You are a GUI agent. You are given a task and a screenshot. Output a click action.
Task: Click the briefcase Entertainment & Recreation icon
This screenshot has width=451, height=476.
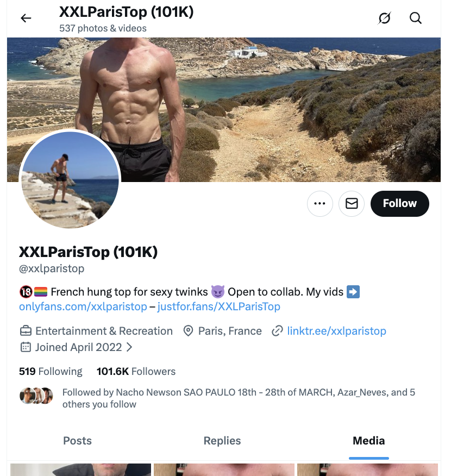25,331
